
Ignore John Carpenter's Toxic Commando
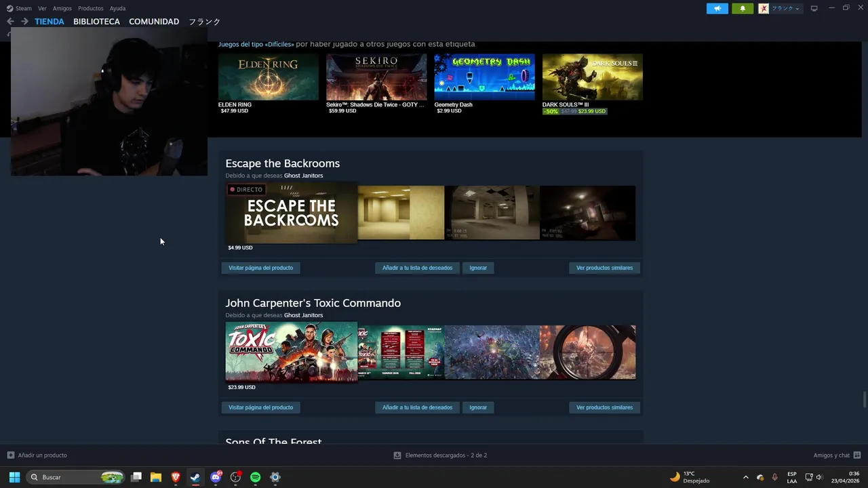click(x=478, y=407)
